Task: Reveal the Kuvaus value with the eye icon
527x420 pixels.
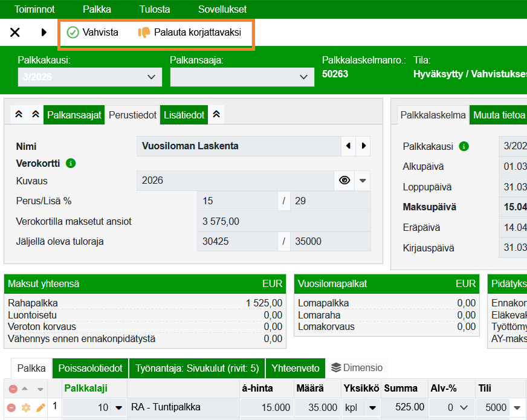Action: coord(344,180)
